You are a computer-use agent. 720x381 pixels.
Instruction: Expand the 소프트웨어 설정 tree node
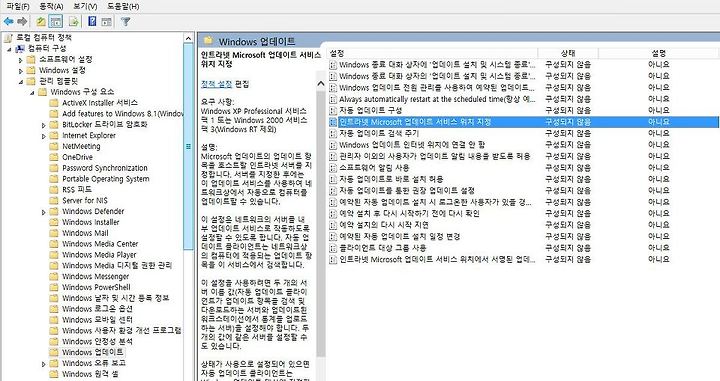coord(21,60)
